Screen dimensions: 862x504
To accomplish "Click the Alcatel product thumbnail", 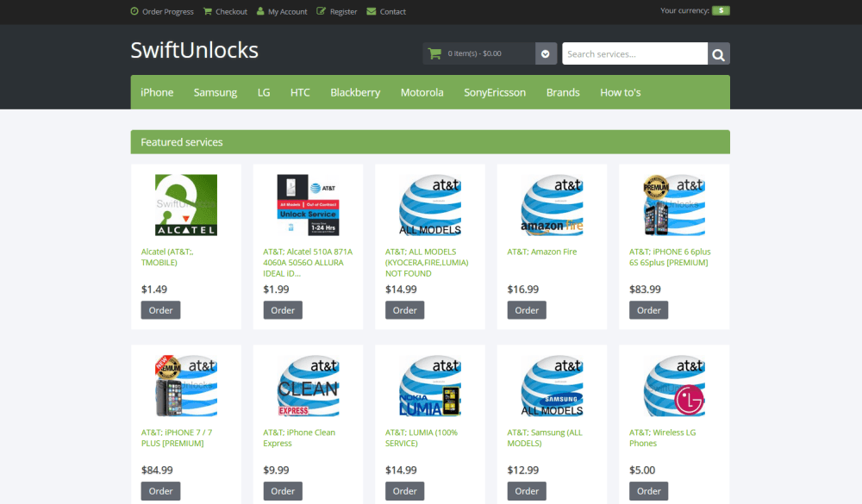I will [x=186, y=205].
